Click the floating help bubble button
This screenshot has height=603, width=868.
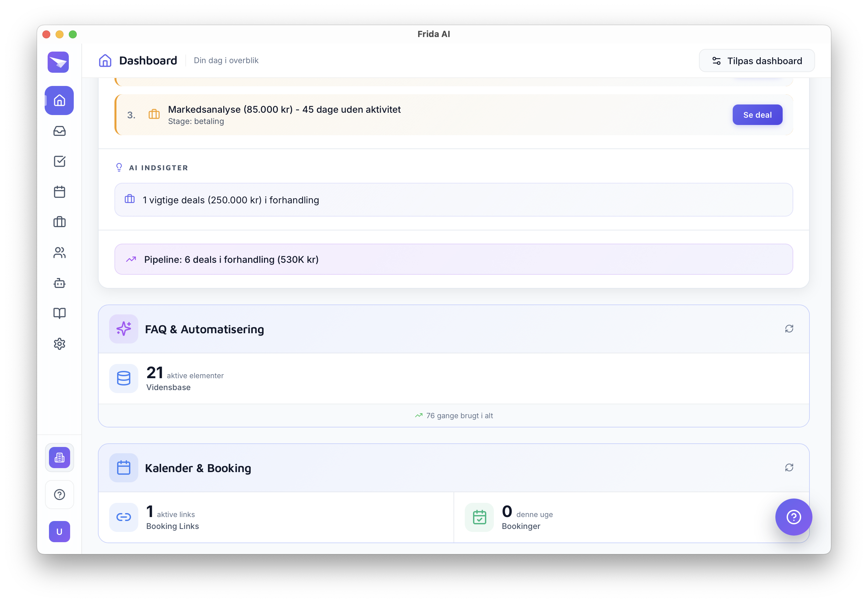point(793,517)
